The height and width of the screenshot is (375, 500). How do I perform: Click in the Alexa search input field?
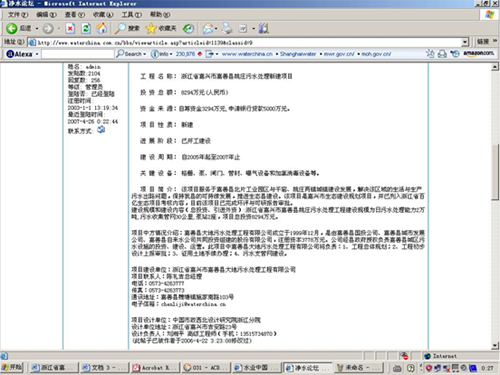(x=78, y=54)
